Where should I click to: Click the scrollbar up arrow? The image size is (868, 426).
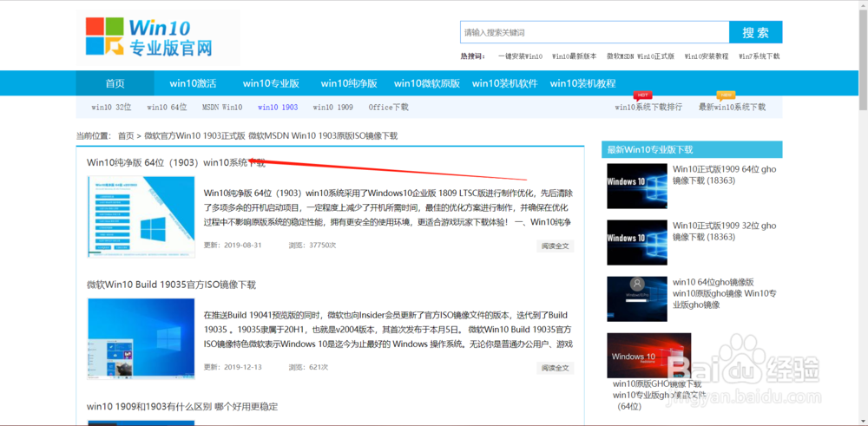tap(863, 3)
